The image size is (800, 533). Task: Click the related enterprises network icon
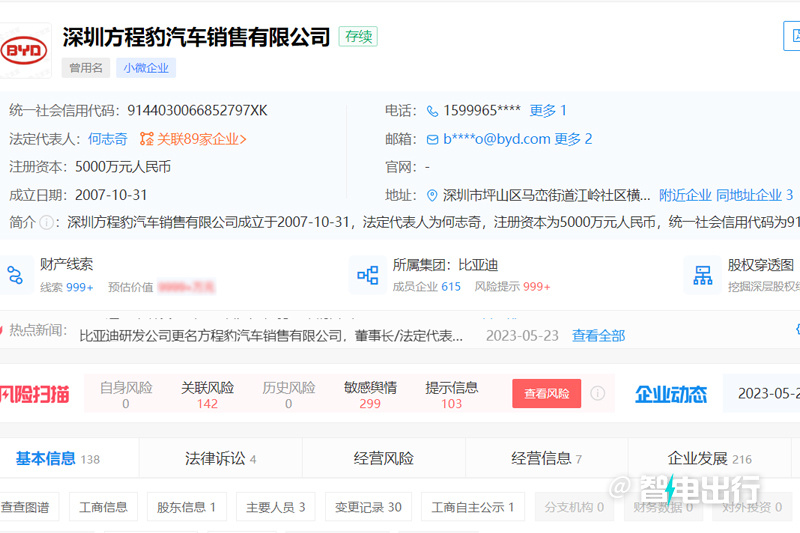(x=146, y=139)
